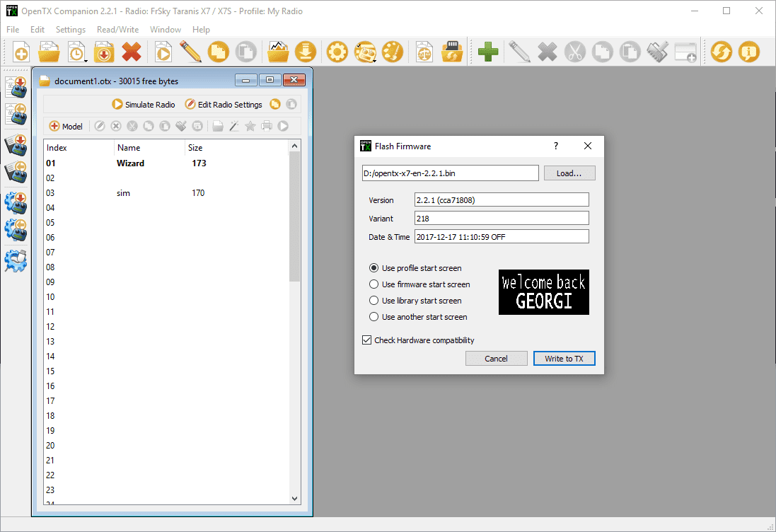Click the Size column header

click(236, 147)
